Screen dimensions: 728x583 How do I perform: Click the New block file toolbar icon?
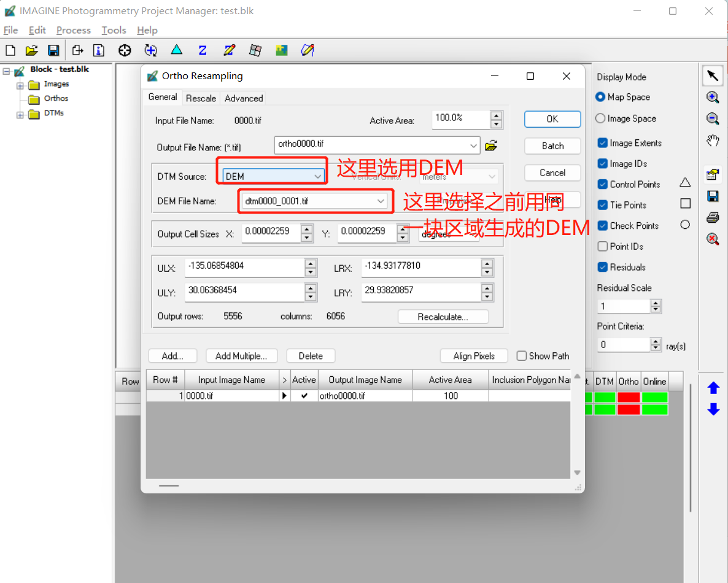tap(10, 50)
